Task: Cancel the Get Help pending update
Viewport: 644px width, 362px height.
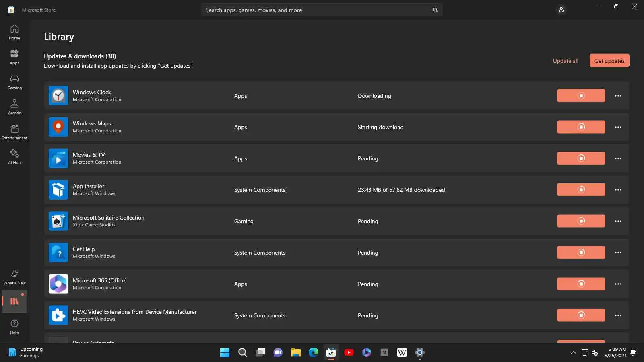Action: tap(581, 253)
